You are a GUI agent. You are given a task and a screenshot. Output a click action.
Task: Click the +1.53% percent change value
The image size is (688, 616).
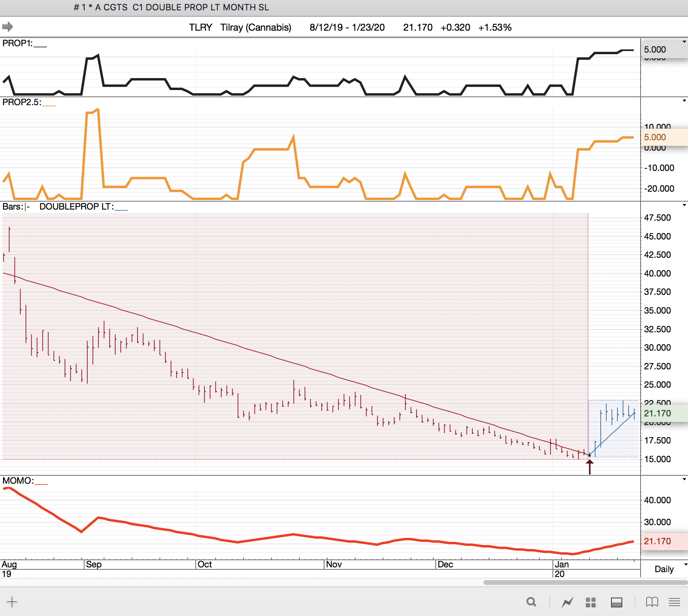pos(495,27)
